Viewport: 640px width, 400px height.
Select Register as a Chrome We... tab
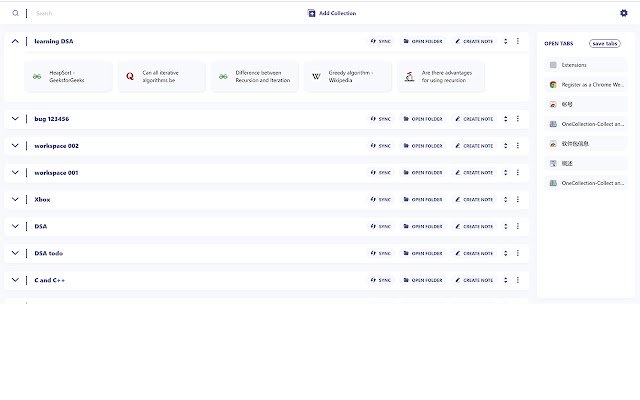pos(586,84)
